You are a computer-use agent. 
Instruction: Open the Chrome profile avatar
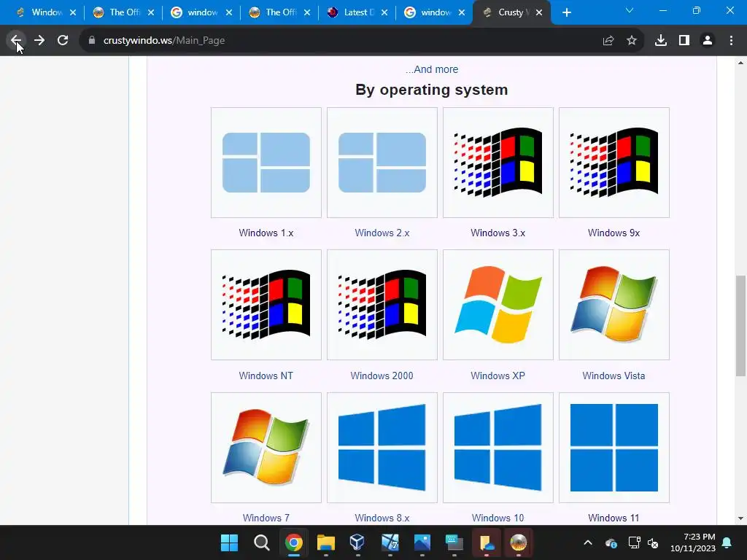(x=708, y=41)
